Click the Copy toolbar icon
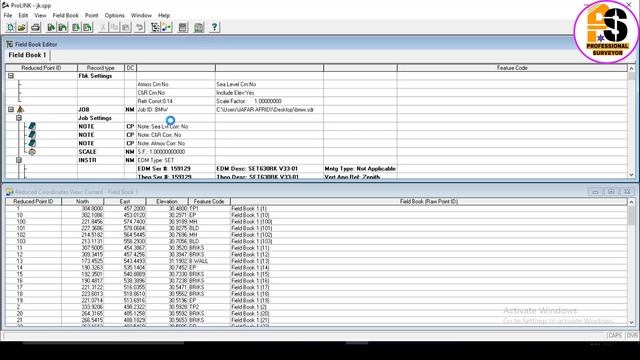 point(114,27)
